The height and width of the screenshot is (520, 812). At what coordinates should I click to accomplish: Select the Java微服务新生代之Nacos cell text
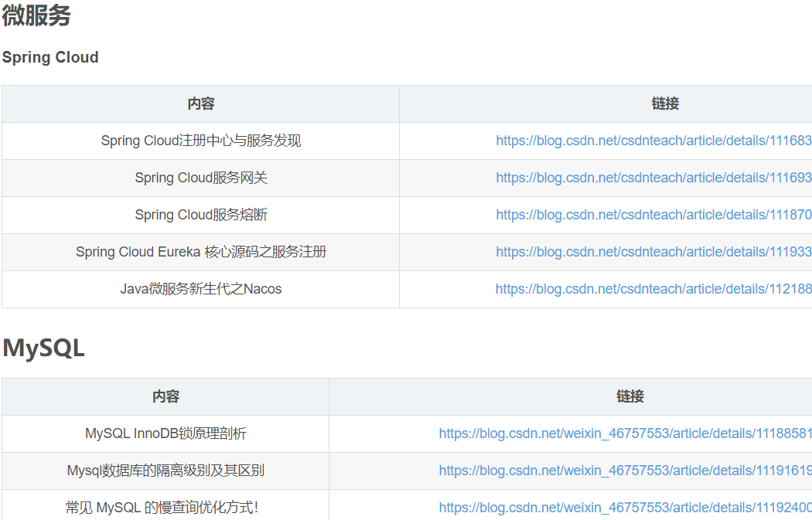(x=201, y=289)
